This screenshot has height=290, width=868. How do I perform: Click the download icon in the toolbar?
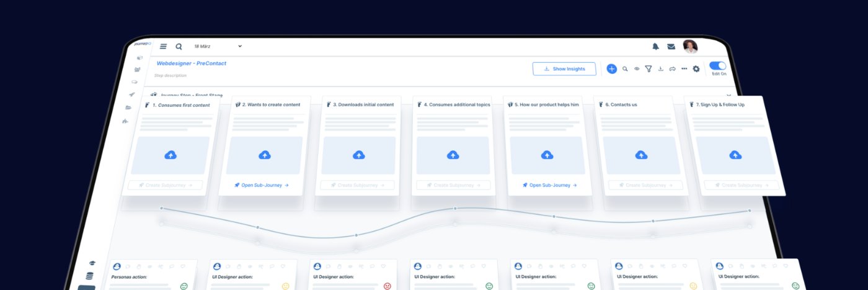[661, 69]
